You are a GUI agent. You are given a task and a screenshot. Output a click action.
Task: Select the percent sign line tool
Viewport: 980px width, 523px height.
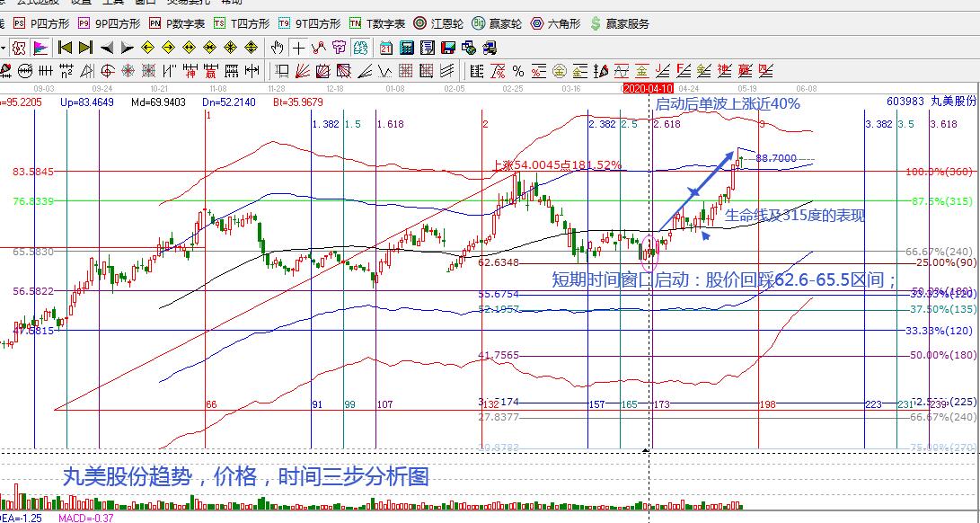518,71
